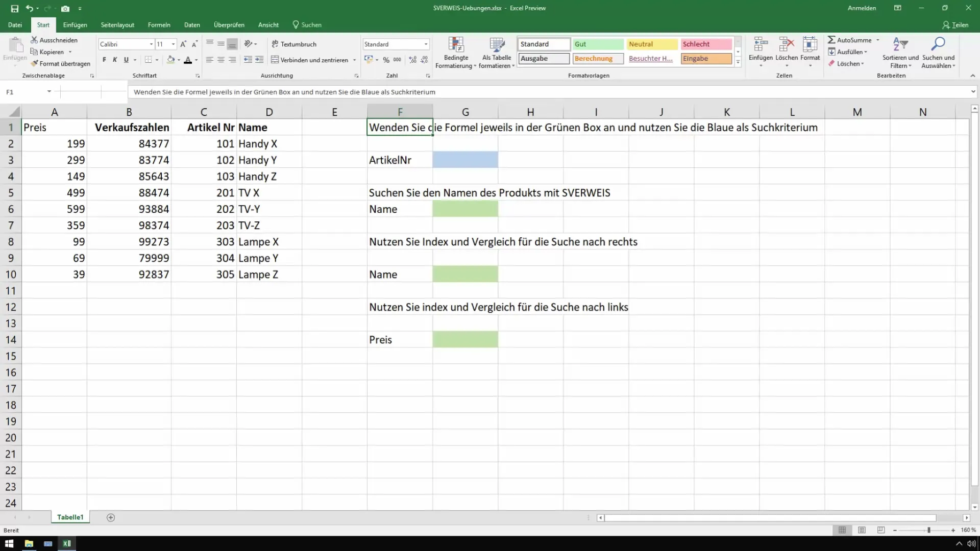This screenshot has width=980, height=551.
Task: Open Windows Start menu
Action: (x=9, y=543)
